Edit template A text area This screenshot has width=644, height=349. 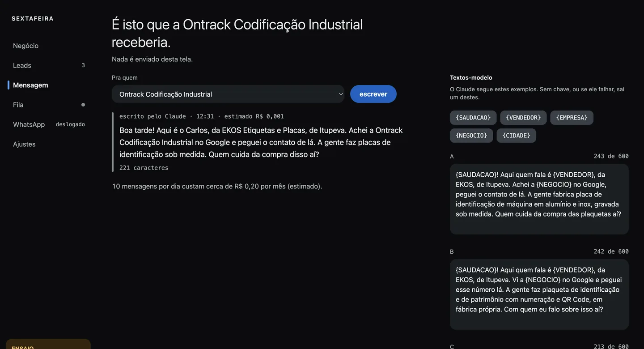(539, 199)
